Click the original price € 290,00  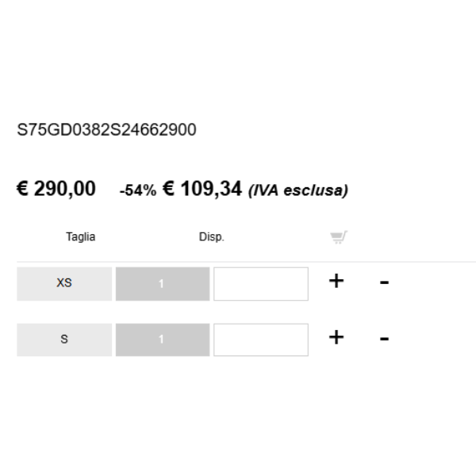pyautogui.click(x=56, y=189)
